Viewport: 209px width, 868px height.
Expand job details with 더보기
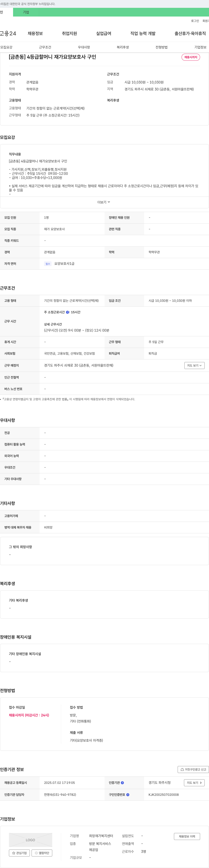(x=104, y=202)
